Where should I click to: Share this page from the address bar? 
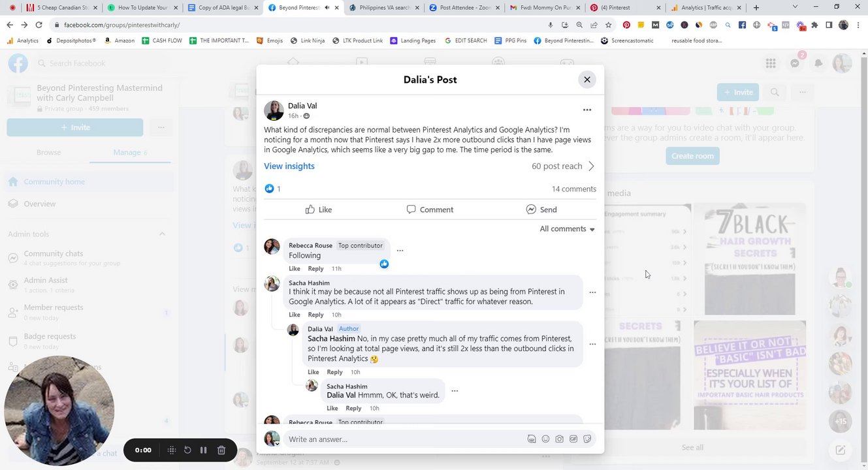[x=594, y=25]
